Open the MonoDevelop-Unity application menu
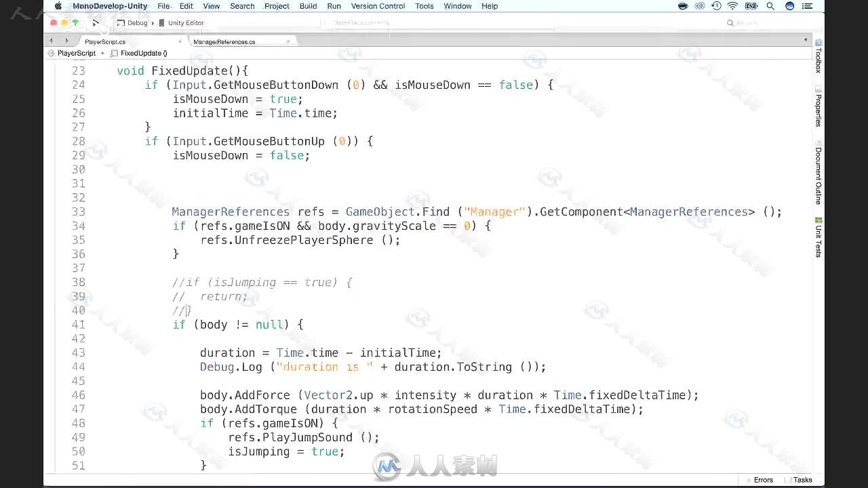The height and width of the screenshot is (488, 868). coord(110,6)
